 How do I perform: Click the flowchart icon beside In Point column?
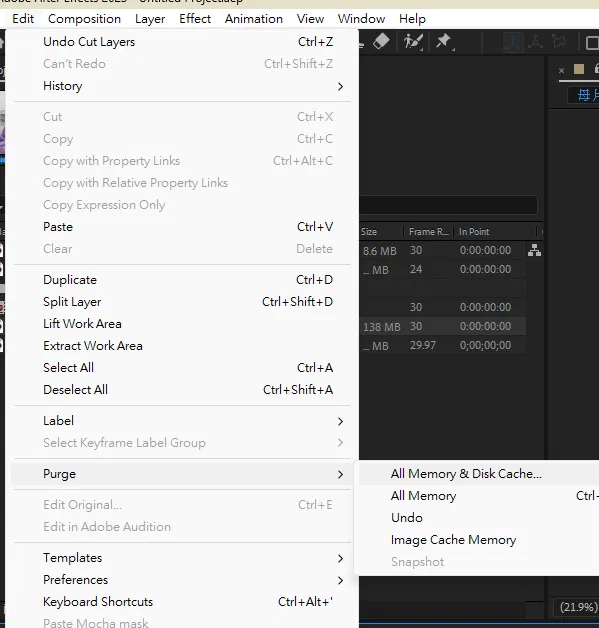point(535,250)
